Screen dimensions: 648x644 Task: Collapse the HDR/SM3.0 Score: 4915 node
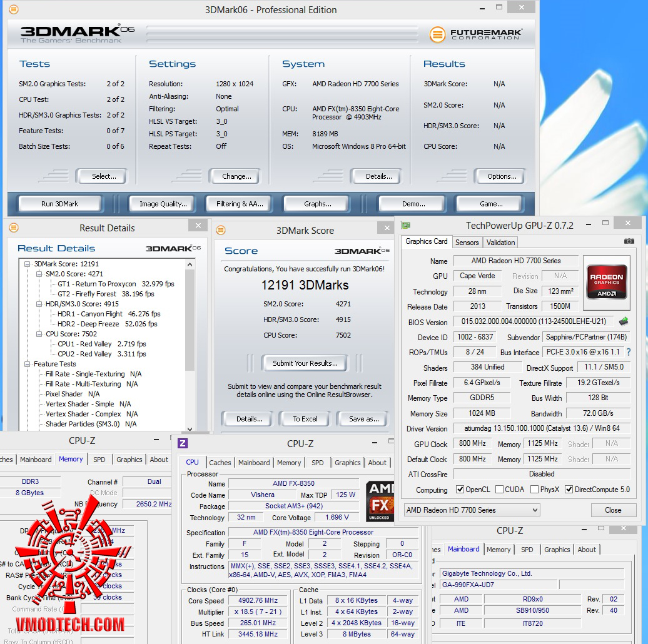tap(39, 304)
